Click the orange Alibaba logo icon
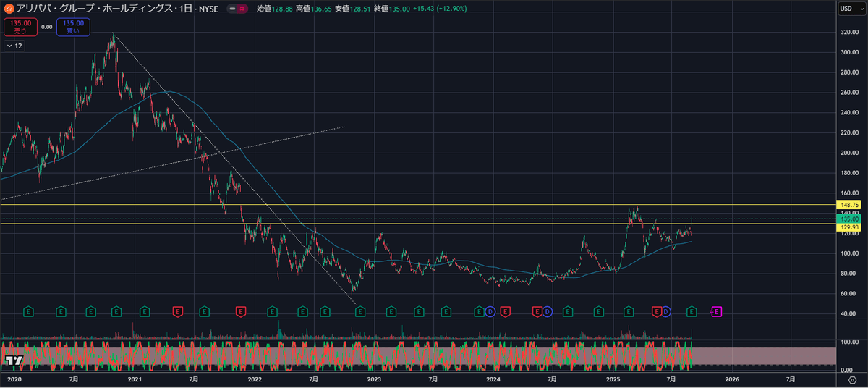 [x=8, y=9]
